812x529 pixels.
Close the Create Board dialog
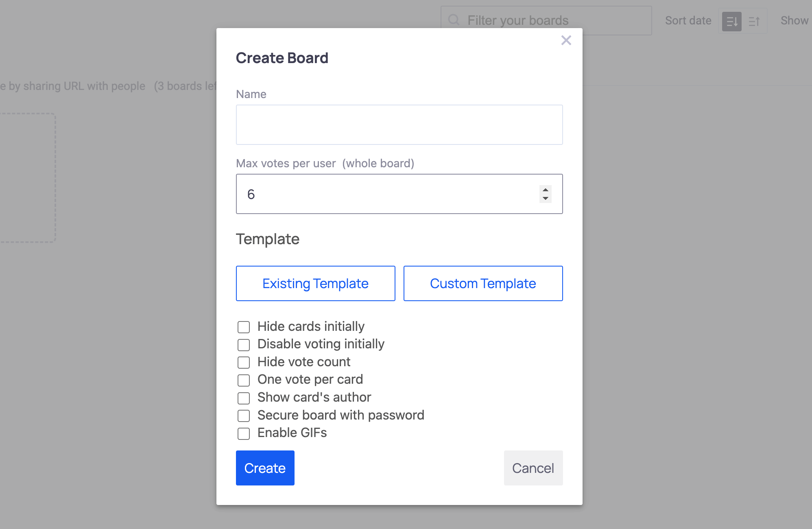pyautogui.click(x=566, y=40)
